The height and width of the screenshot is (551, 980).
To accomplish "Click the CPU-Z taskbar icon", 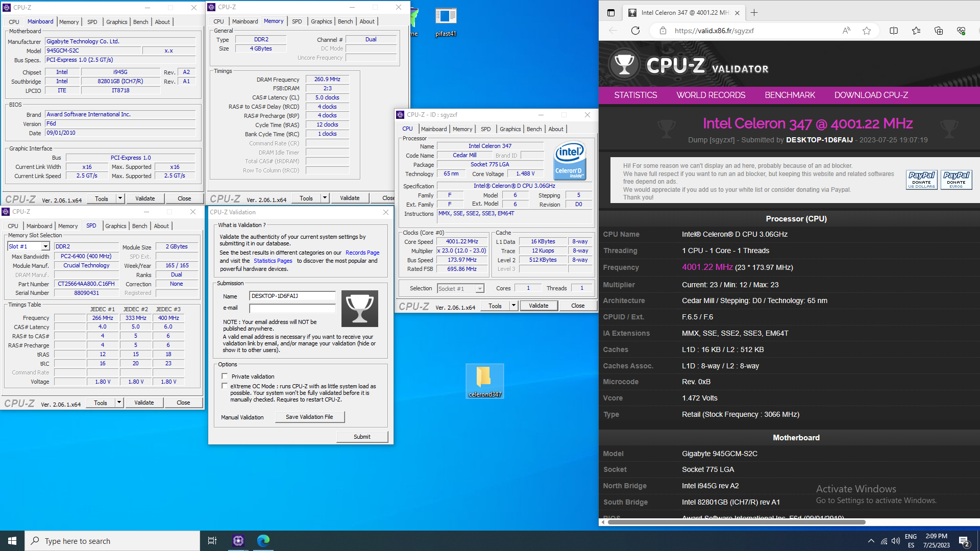I will click(x=238, y=541).
